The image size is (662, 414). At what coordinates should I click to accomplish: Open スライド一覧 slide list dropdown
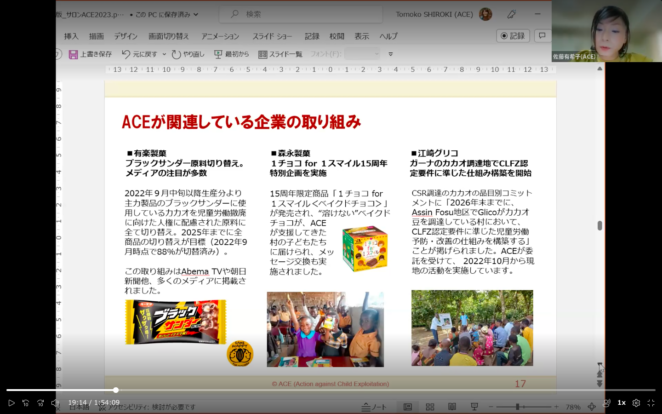pyautogui.click(x=282, y=53)
